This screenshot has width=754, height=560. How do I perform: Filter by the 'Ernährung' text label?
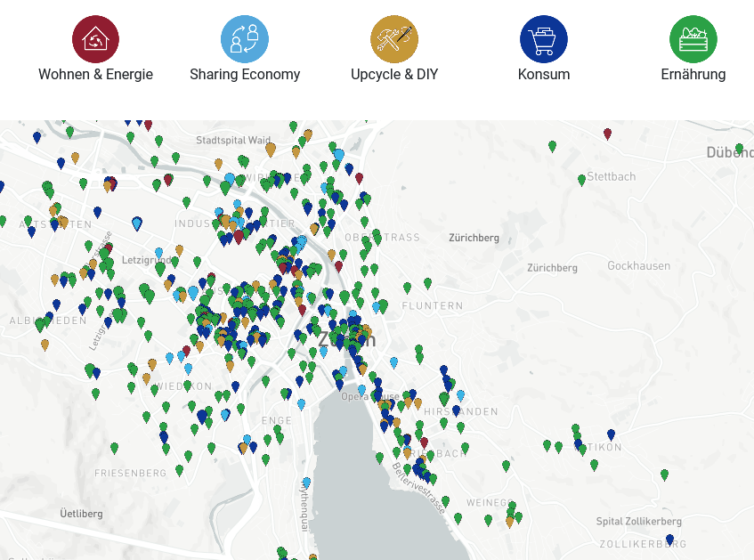(693, 75)
